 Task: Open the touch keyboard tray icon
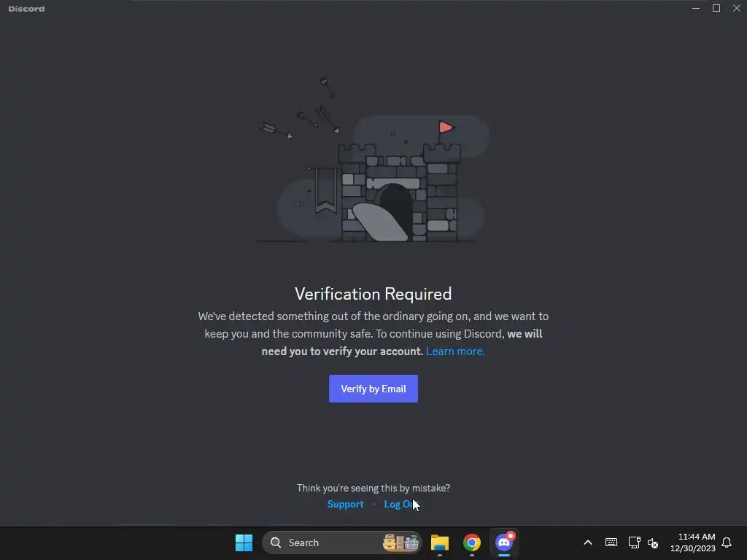pyautogui.click(x=611, y=542)
